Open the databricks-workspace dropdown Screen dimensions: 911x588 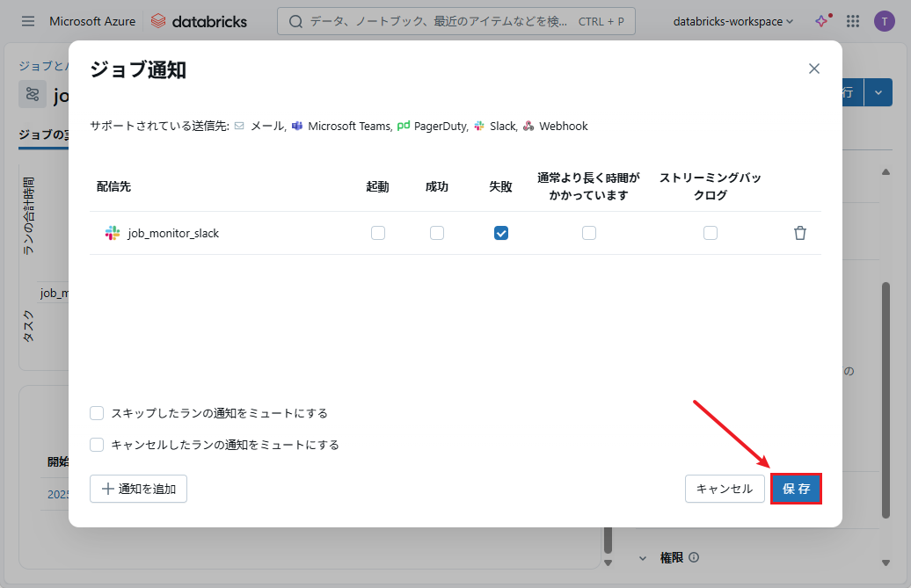732,21
